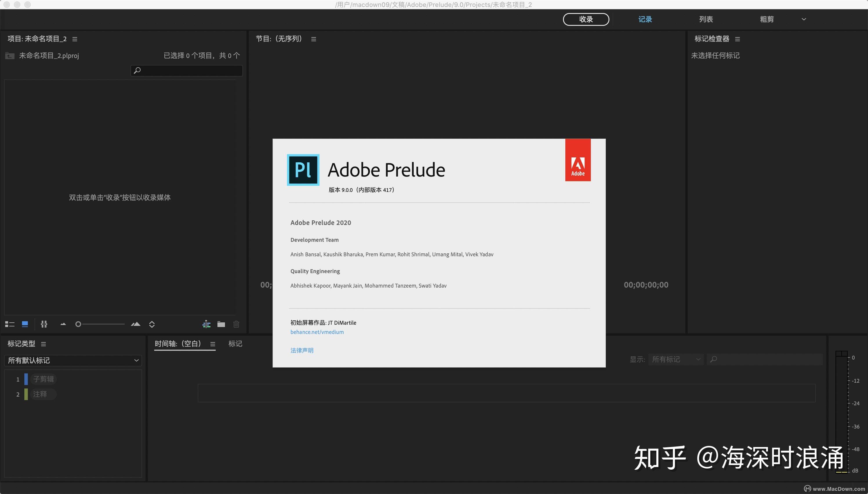The image size is (868, 494).
Task: Switch to the 记录 workspace tab
Action: tap(645, 19)
